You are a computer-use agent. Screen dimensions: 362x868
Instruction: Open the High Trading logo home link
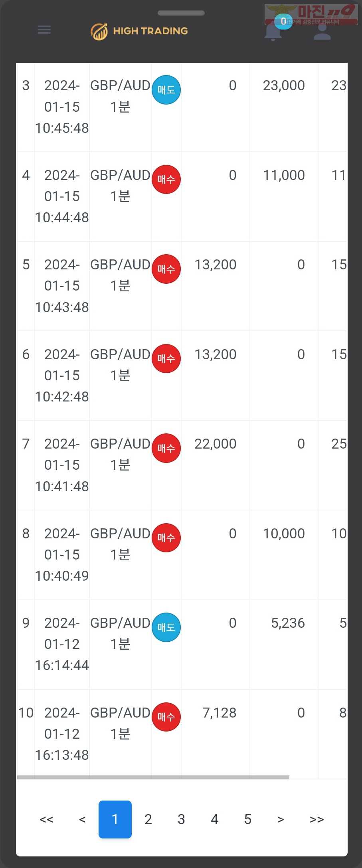coord(139,31)
